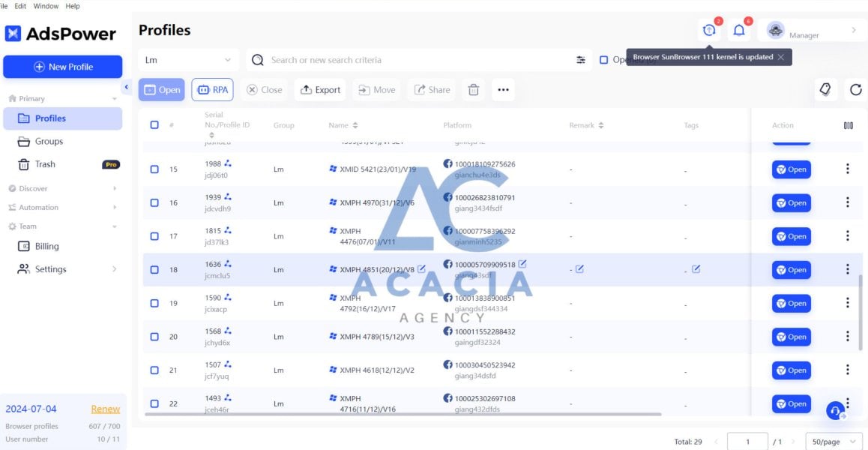Select the checkbox for row 17
The image size is (868, 450).
pyautogui.click(x=154, y=236)
